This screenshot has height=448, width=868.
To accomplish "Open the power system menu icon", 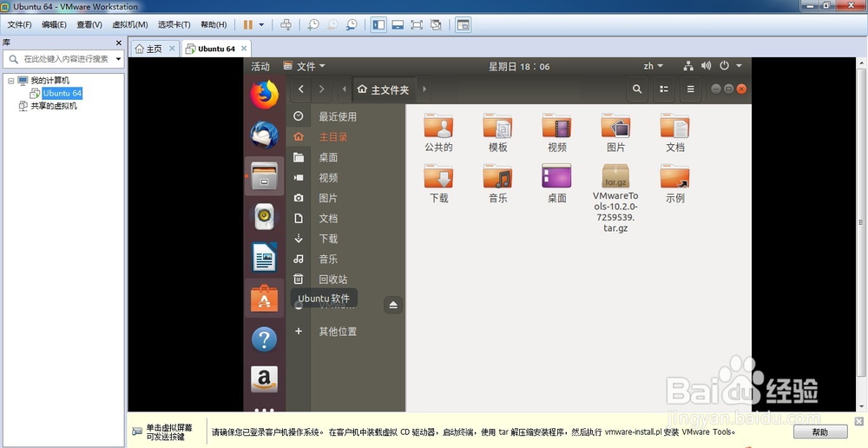I will tap(724, 66).
